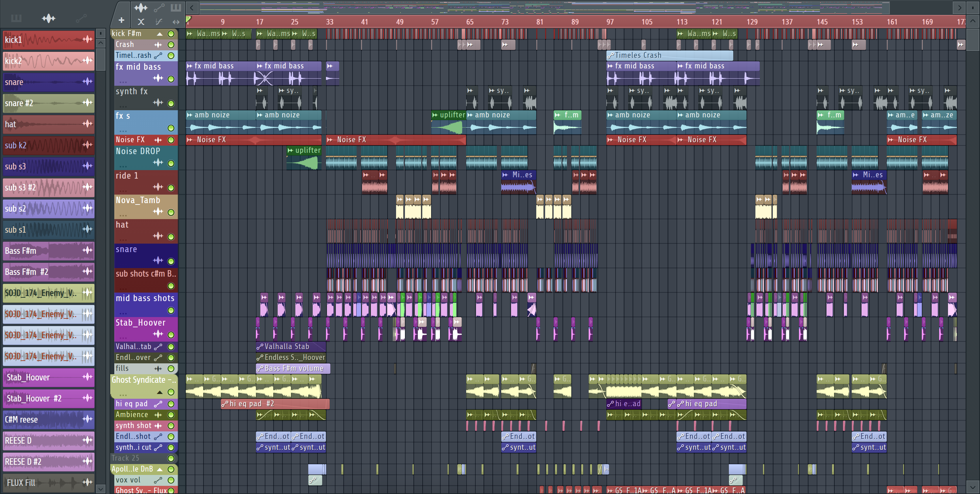
Task: Jump to bar 97 on the timeline ruler
Action: 610,22
